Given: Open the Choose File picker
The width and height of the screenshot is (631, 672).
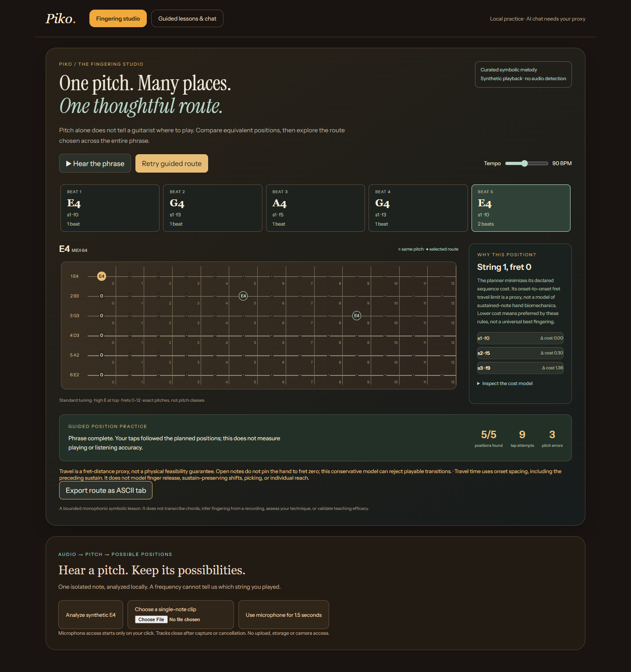Looking at the screenshot, I should point(151,619).
